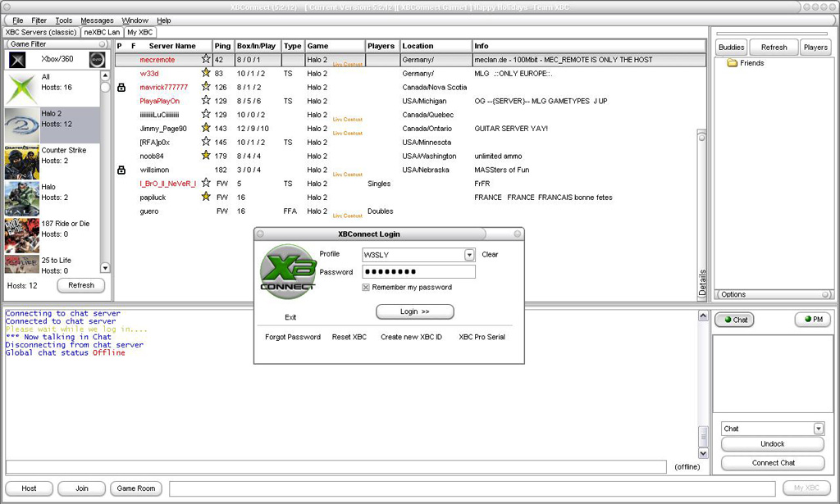
Task: Click chat log scroll up arrow
Action: (703, 316)
